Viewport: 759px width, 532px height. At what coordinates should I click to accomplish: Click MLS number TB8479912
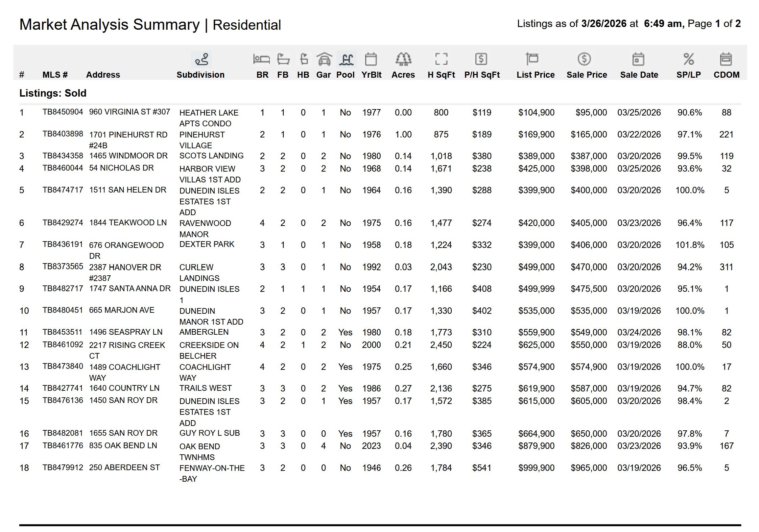[x=63, y=467]
